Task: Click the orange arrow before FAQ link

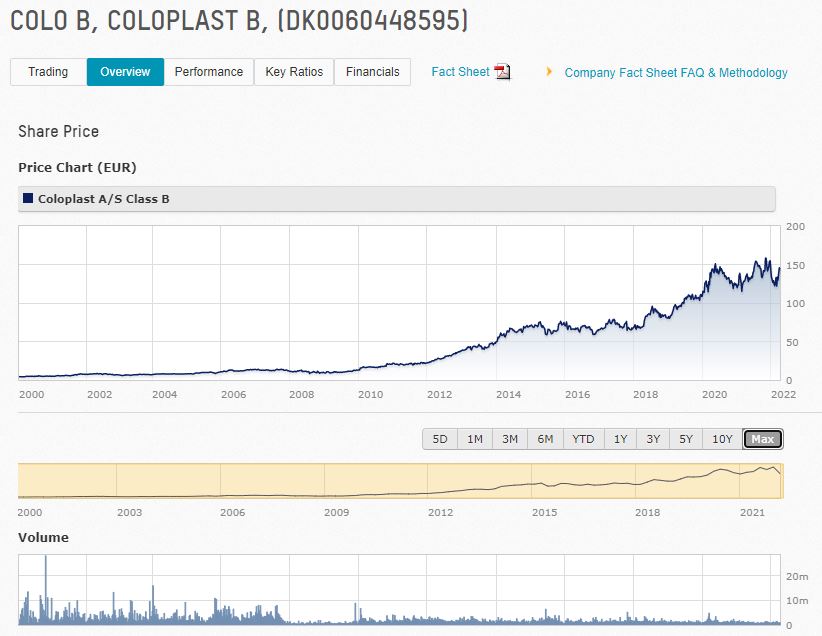Action: pyautogui.click(x=549, y=72)
